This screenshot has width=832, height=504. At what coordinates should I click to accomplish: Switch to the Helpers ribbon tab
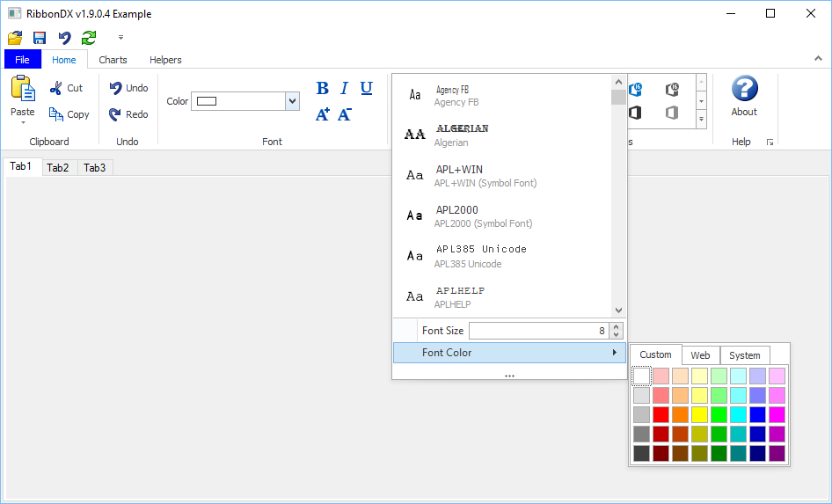[x=165, y=60]
